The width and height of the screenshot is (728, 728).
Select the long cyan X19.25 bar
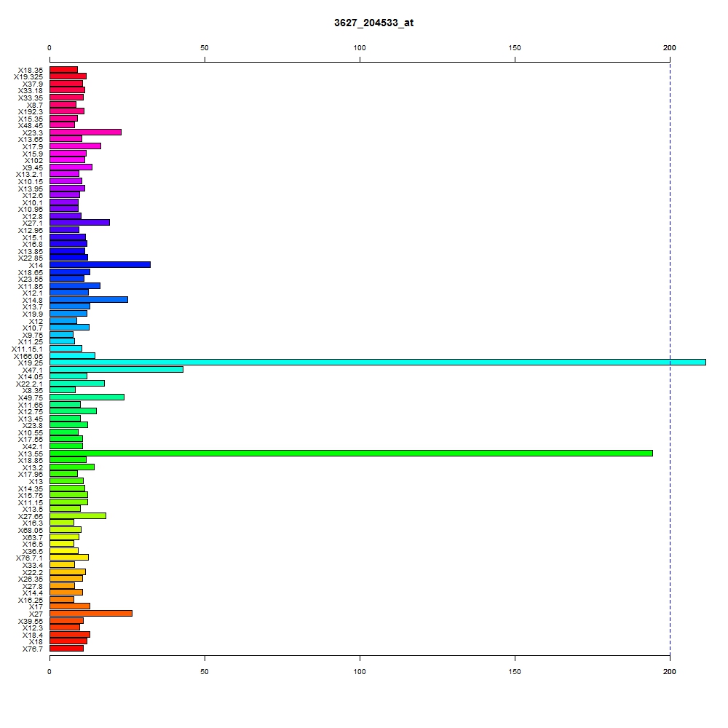[x=377, y=362]
